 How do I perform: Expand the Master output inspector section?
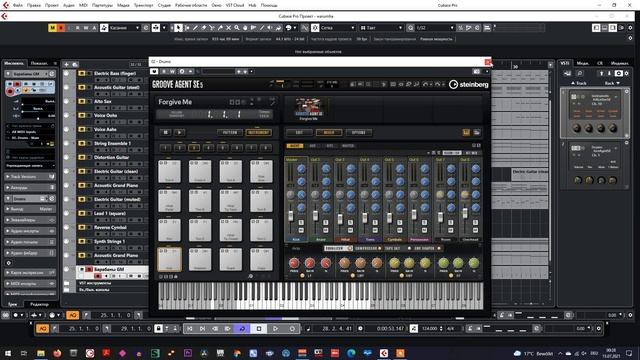(30, 209)
